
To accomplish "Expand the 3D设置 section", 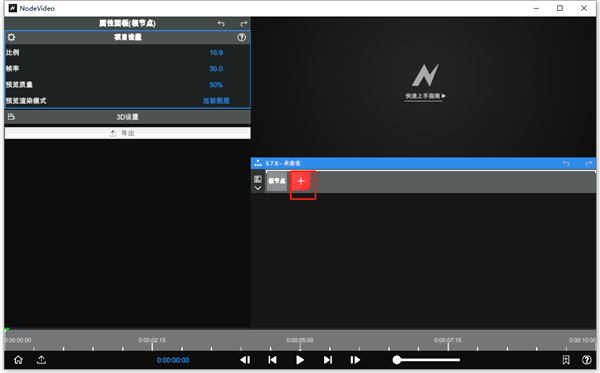I will 128,117.
